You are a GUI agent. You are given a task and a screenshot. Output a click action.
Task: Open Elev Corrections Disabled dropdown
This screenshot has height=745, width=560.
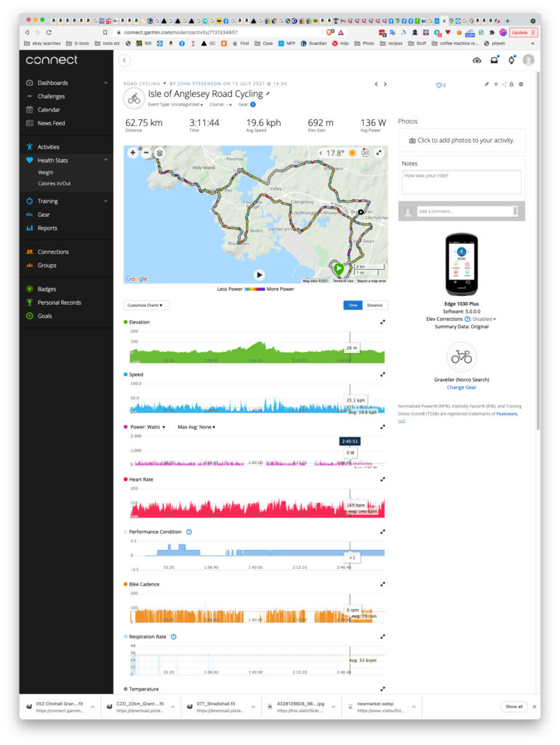click(484, 319)
